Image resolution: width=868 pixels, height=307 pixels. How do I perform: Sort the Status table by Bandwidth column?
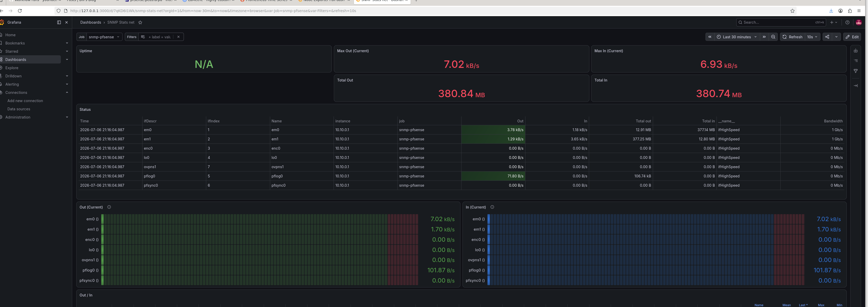click(833, 121)
